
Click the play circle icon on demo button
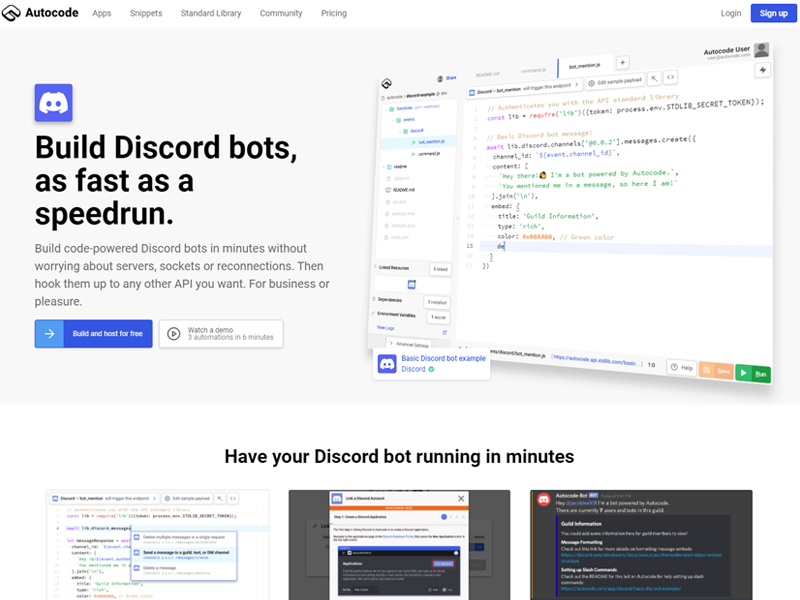click(x=173, y=334)
